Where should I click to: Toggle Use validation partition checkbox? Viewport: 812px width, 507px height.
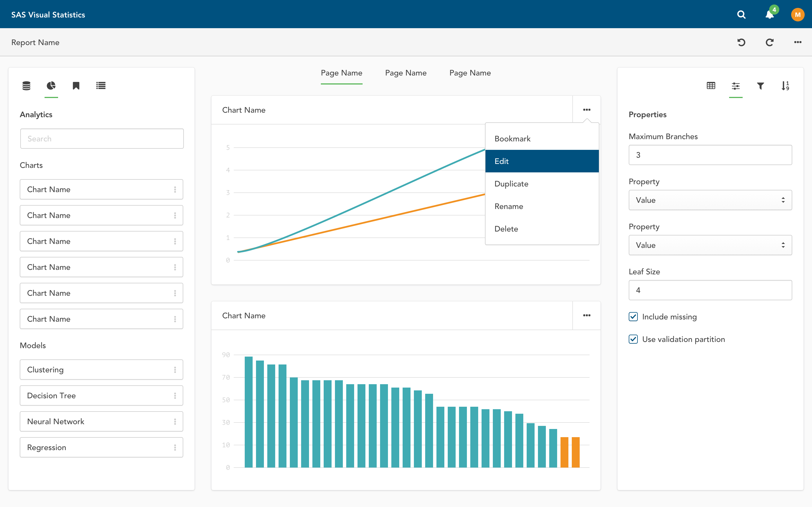pyautogui.click(x=633, y=339)
